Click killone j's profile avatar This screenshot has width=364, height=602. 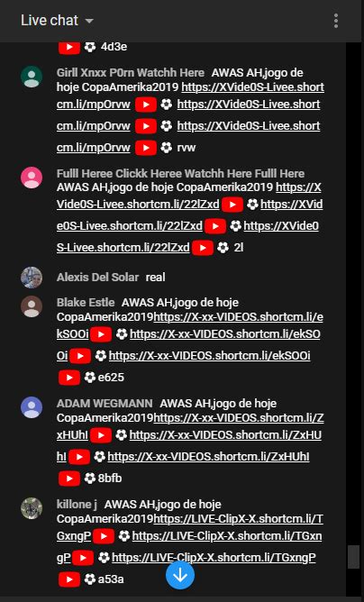click(32, 508)
